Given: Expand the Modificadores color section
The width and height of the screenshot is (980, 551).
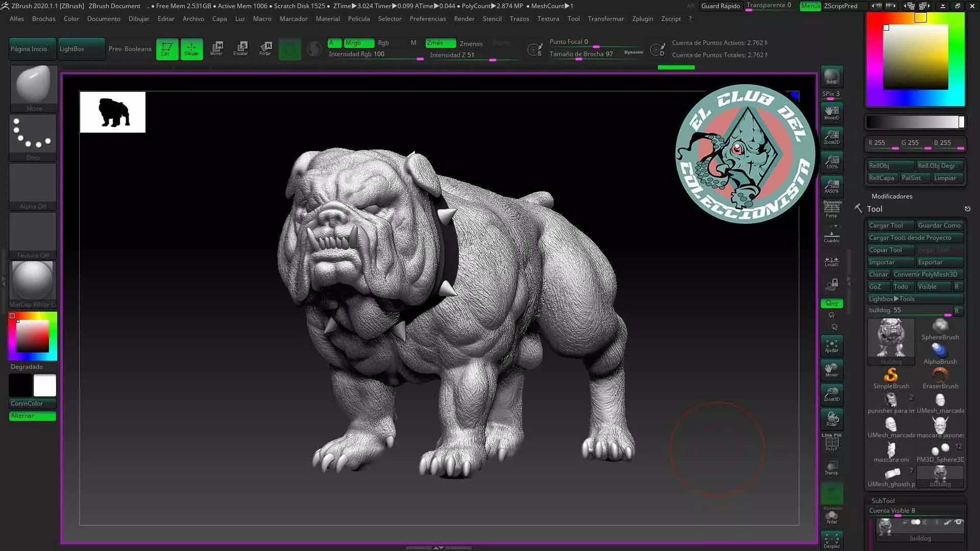Looking at the screenshot, I should tap(892, 196).
